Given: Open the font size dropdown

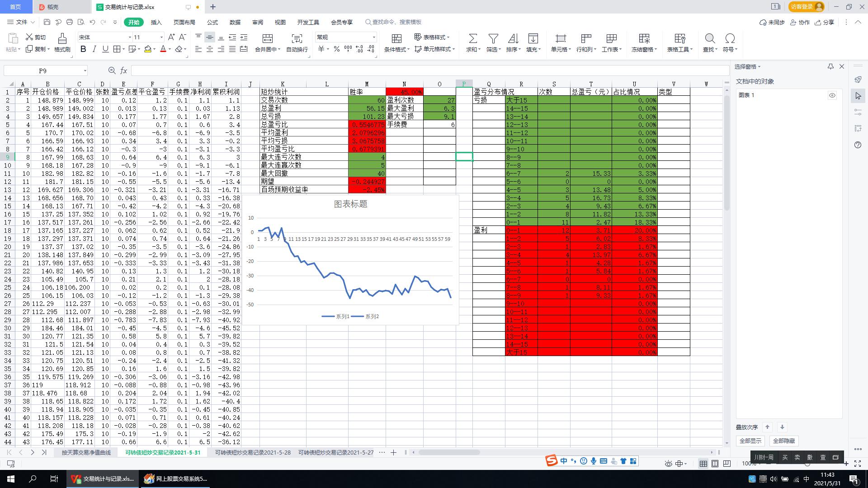Looking at the screenshot, I should pyautogui.click(x=161, y=38).
